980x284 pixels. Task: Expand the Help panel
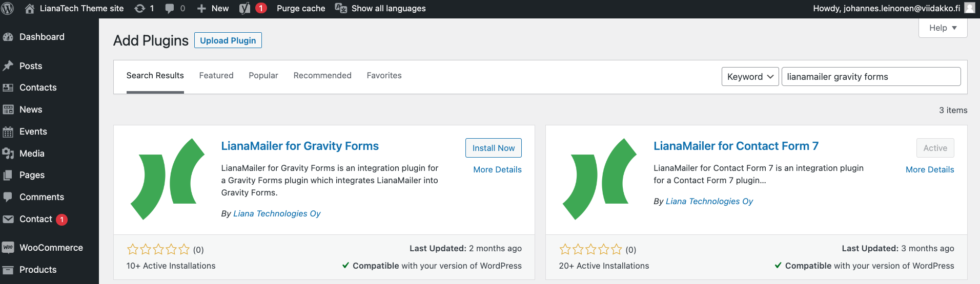point(943,28)
